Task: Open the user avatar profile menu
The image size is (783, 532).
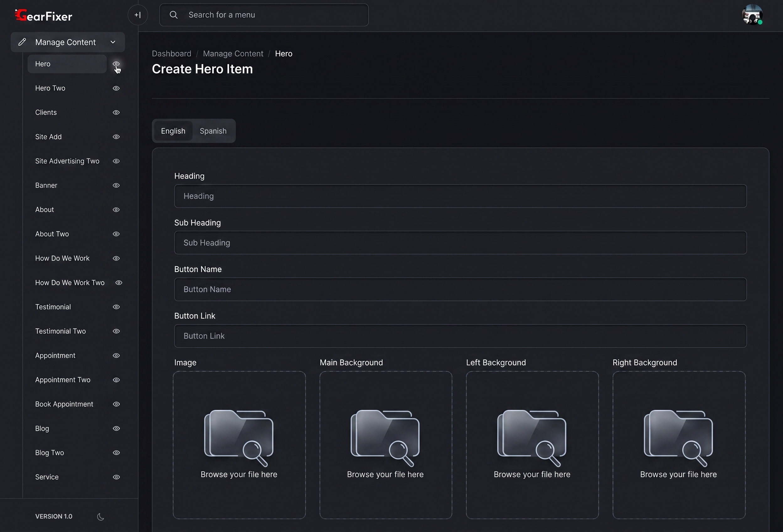Action: click(752, 14)
